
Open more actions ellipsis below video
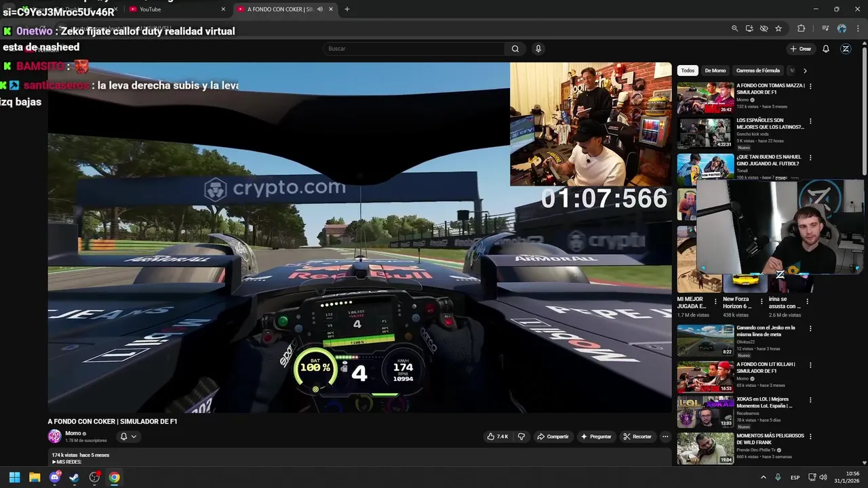click(665, 436)
